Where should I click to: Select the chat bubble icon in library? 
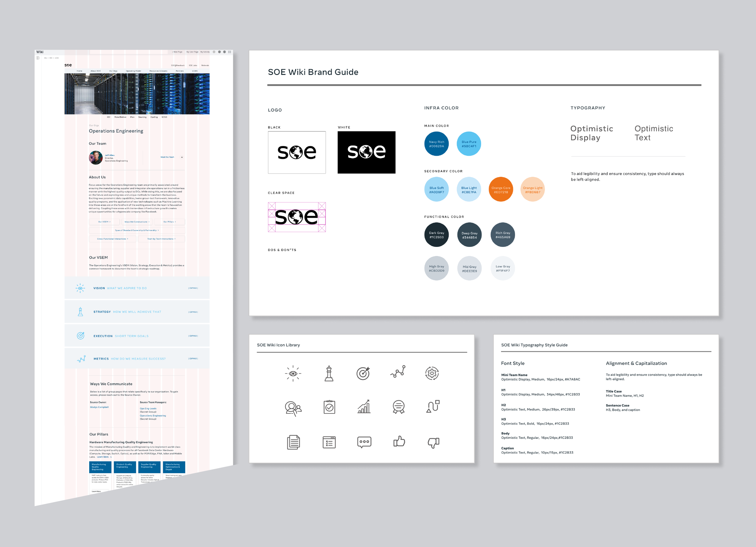pyautogui.click(x=364, y=442)
